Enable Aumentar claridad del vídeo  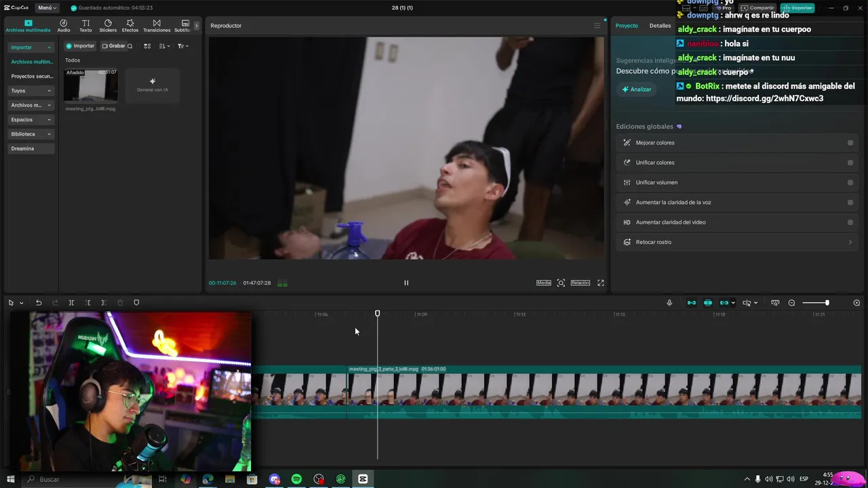[850, 222]
